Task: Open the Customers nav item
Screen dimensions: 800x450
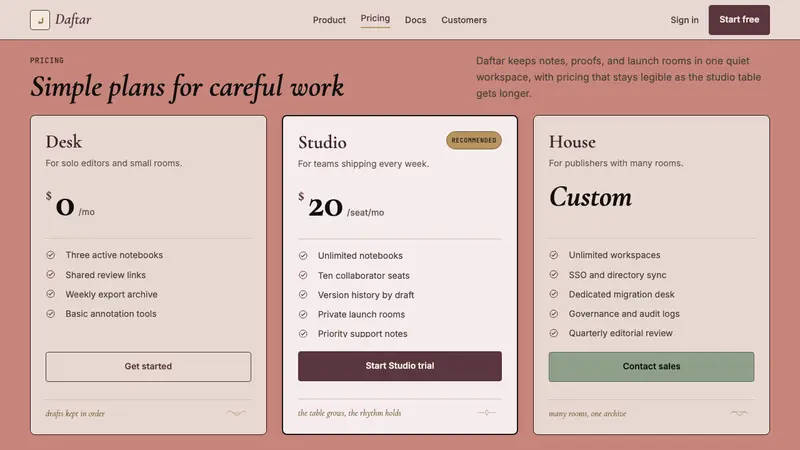Action: [464, 20]
